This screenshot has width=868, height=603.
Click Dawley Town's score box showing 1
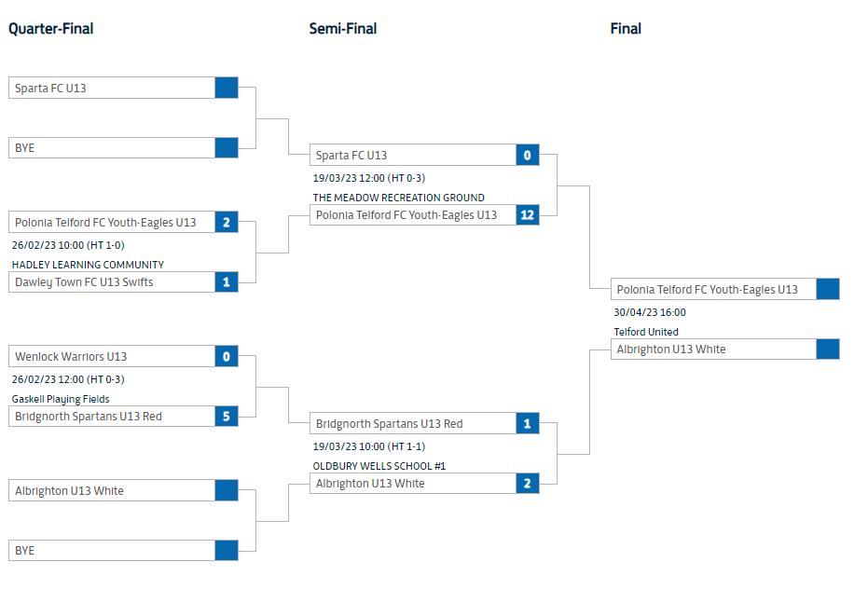226,282
